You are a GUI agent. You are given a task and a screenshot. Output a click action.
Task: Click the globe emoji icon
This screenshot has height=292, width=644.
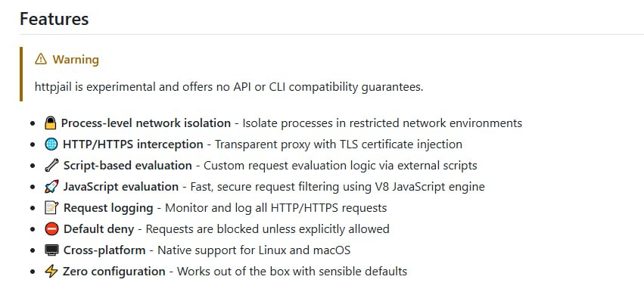pos(51,144)
